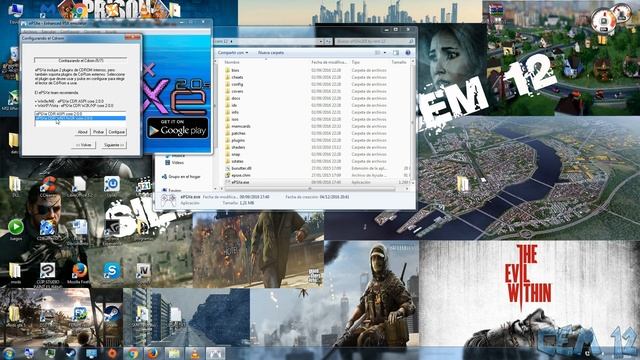Viewport: 640px width, 360px height.
Task: Select the ePSXe.exe application file
Action: click(x=240, y=182)
